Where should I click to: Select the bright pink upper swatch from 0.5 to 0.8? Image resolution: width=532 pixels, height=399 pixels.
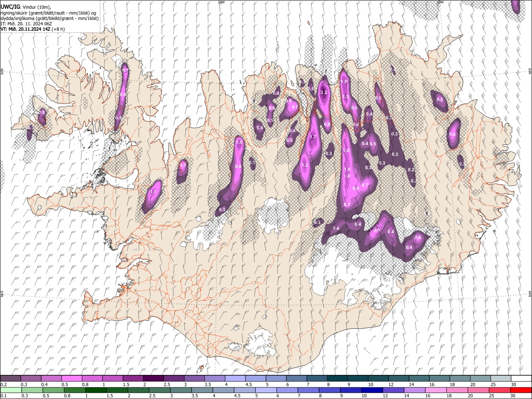[71, 378]
